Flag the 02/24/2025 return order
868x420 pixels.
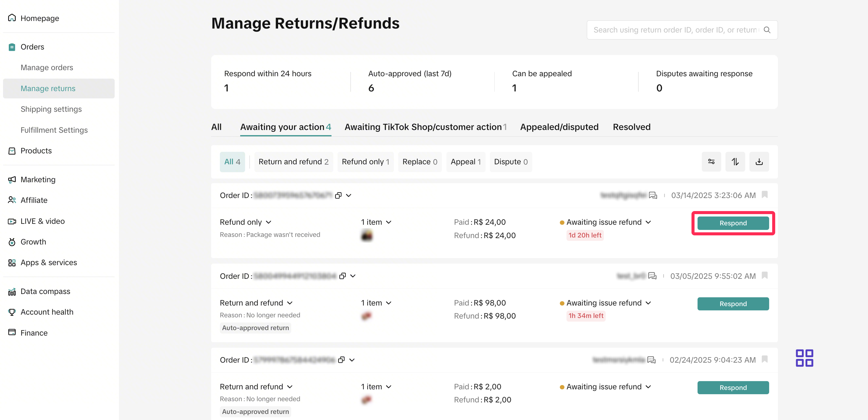pyautogui.click(x=765, y=359)
